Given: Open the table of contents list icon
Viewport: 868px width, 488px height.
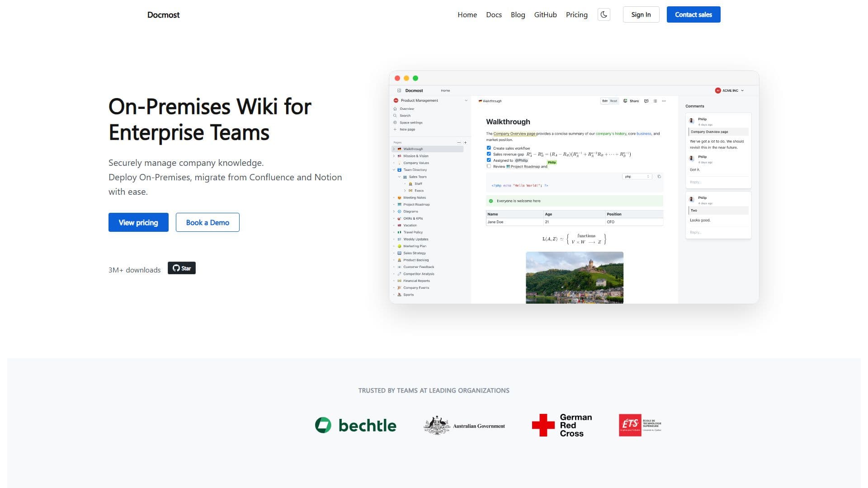Looking at the screenshot, I should (x=655, y=101).
